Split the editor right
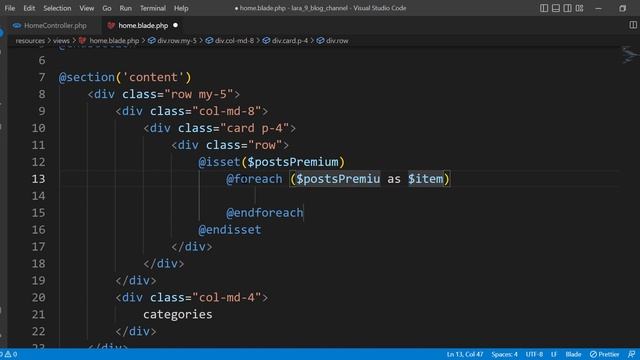Viewport: 640px width, 360px height. (x=633, y=25)
